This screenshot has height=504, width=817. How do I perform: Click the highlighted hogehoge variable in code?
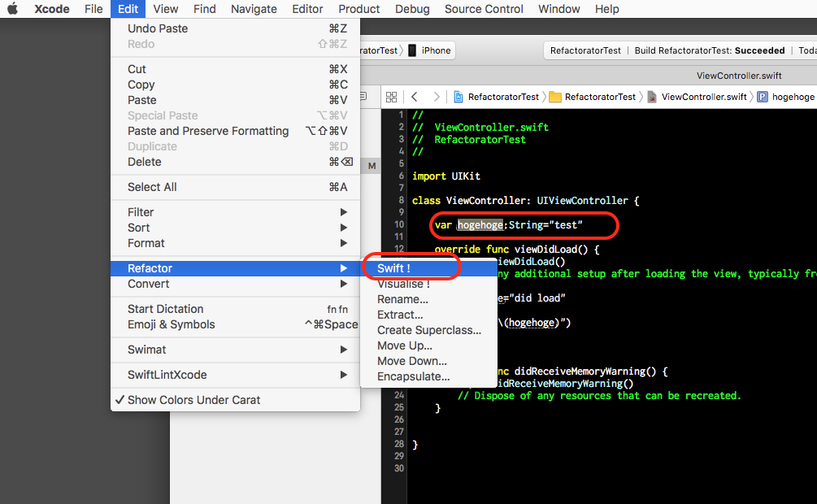(480, 224)
